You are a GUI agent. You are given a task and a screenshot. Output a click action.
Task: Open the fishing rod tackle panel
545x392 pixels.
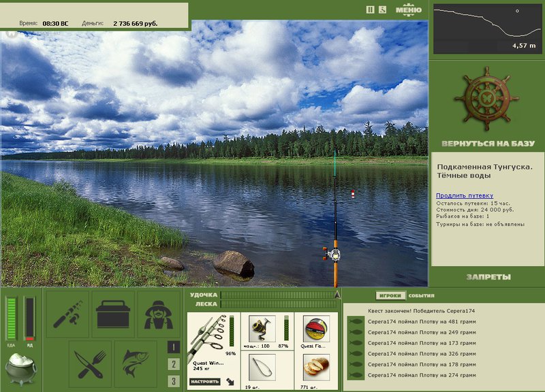[x=67, y=314]
